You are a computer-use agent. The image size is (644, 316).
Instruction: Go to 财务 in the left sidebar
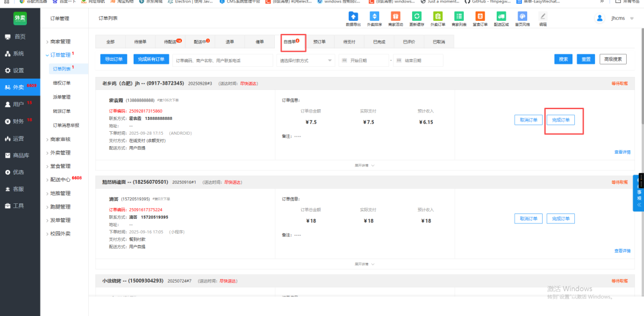[x=19, y=121]
